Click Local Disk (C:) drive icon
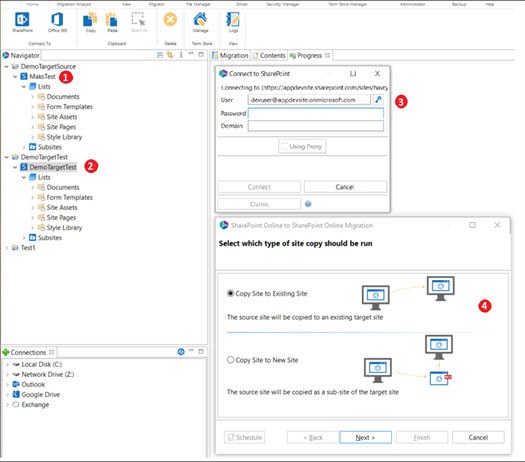 click(x=16, y=364)
